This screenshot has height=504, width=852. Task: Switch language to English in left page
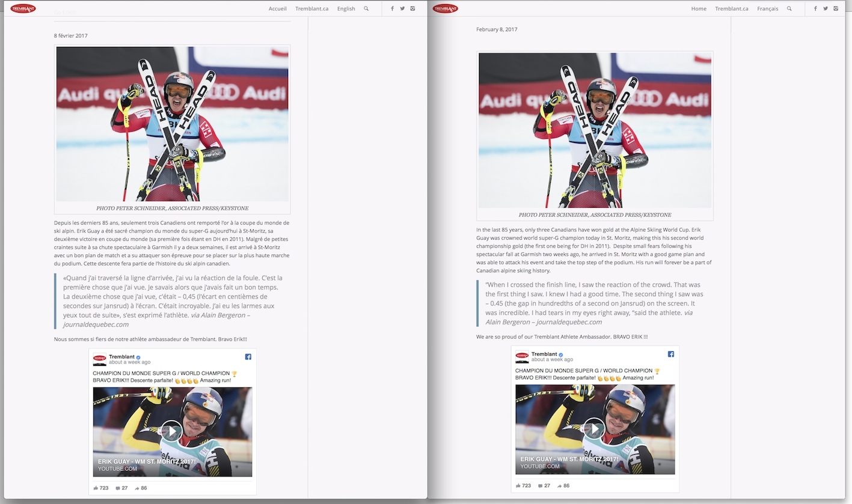click(x=346, y=9)
